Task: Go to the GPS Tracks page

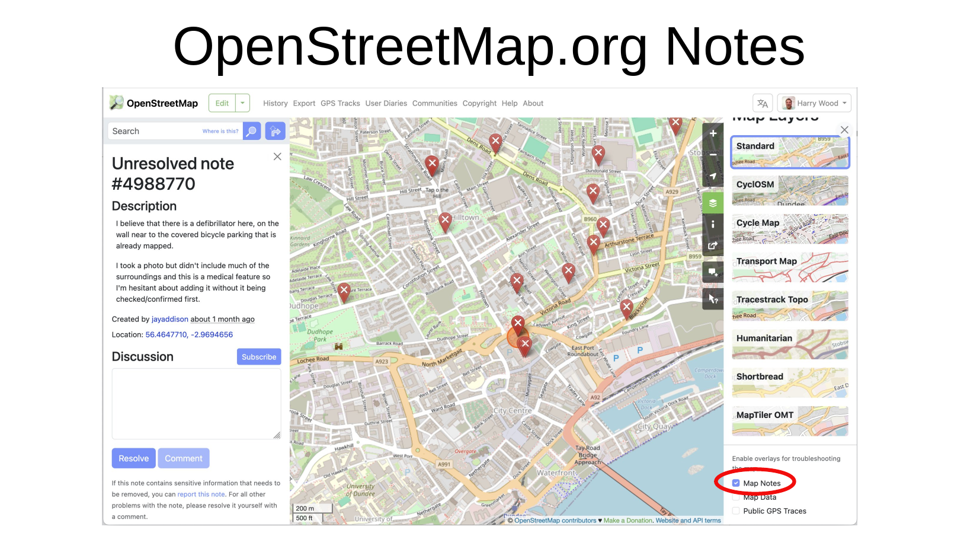Action: pos(340,103)
